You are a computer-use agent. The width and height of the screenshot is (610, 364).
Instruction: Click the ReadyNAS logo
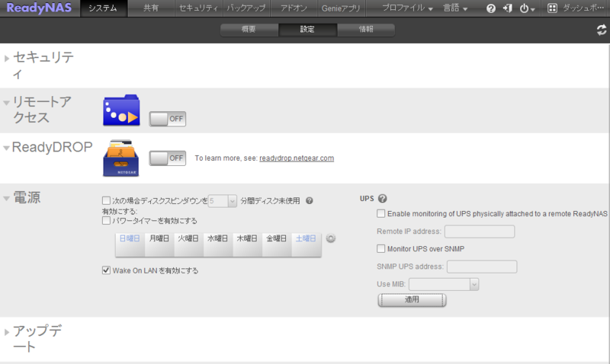pyautogui.click(x=39, y=8)
